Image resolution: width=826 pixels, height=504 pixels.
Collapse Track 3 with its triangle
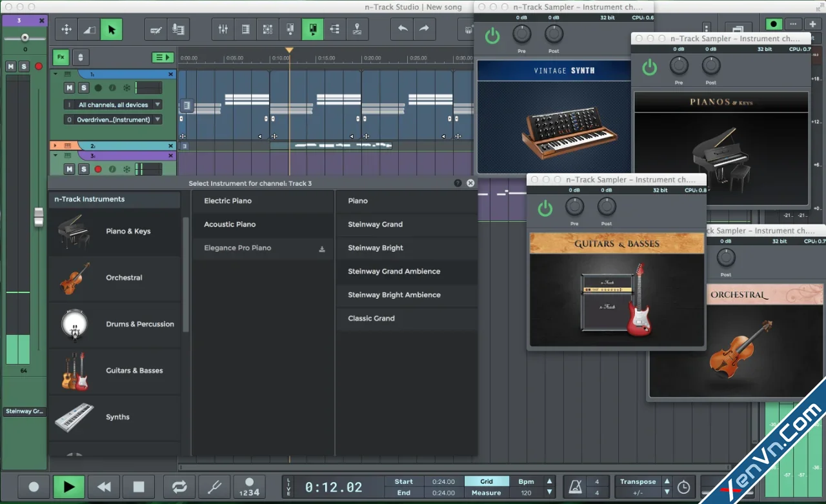point(55,156)
